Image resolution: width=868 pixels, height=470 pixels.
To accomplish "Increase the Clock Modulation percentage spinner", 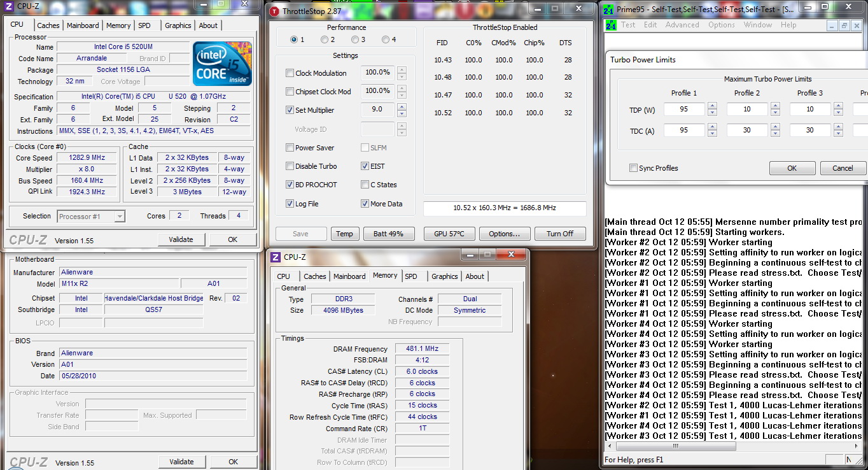I will (402, 69).
